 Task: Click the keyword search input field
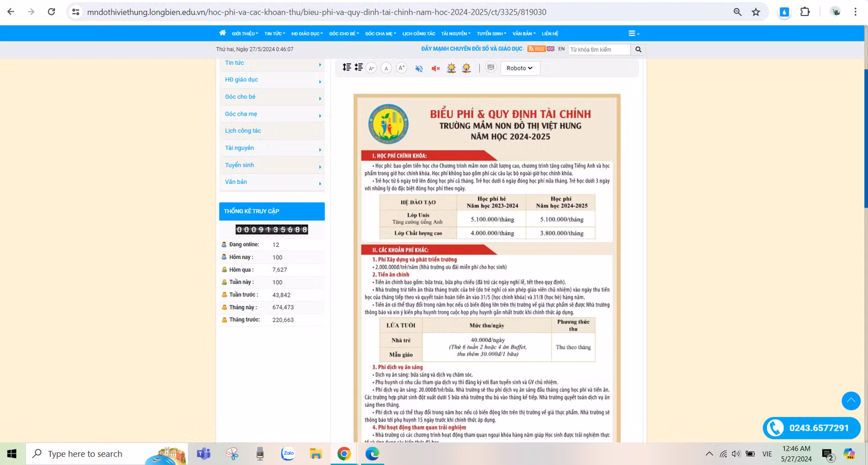[599, 50]
